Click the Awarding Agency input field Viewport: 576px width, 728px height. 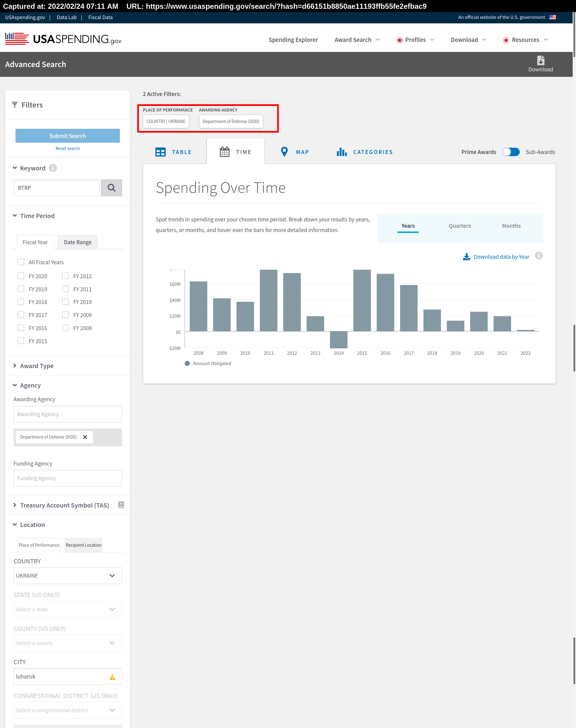68,414
